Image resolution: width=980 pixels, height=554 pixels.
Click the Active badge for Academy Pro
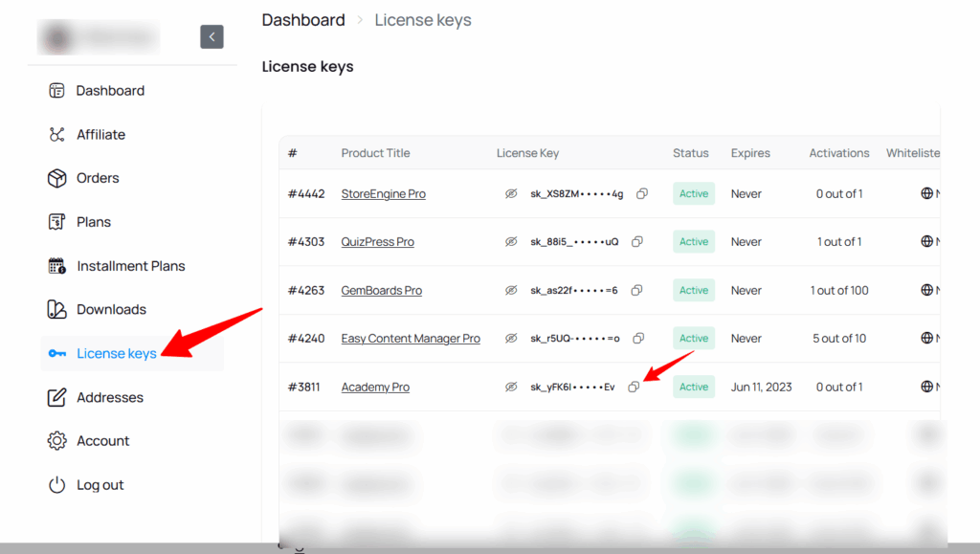pyautogui.click(x=694, y=388)
